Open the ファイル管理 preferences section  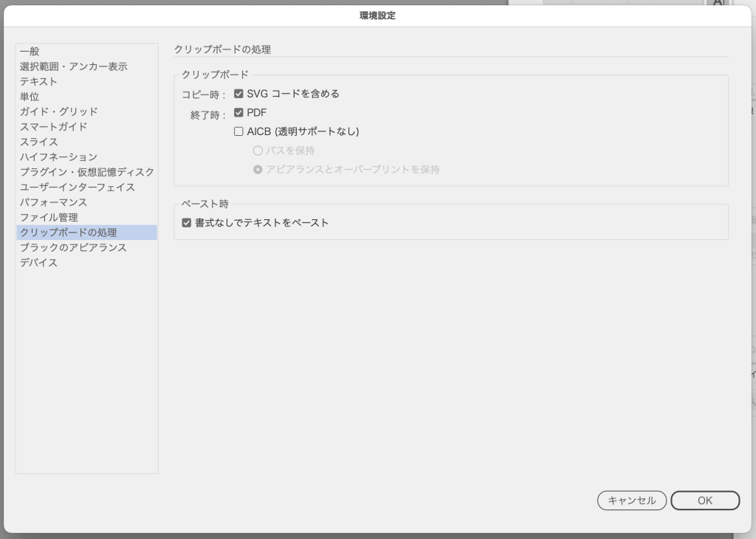[x=49, y=218]
